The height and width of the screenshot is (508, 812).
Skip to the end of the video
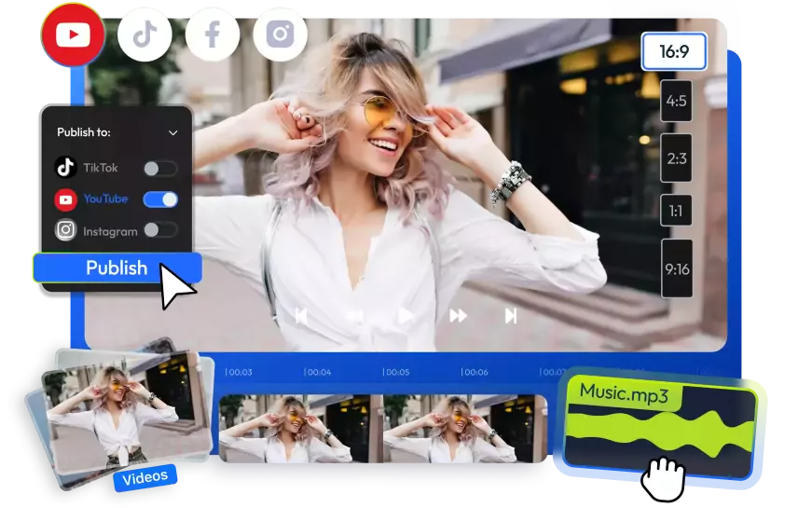coord(511,315)
